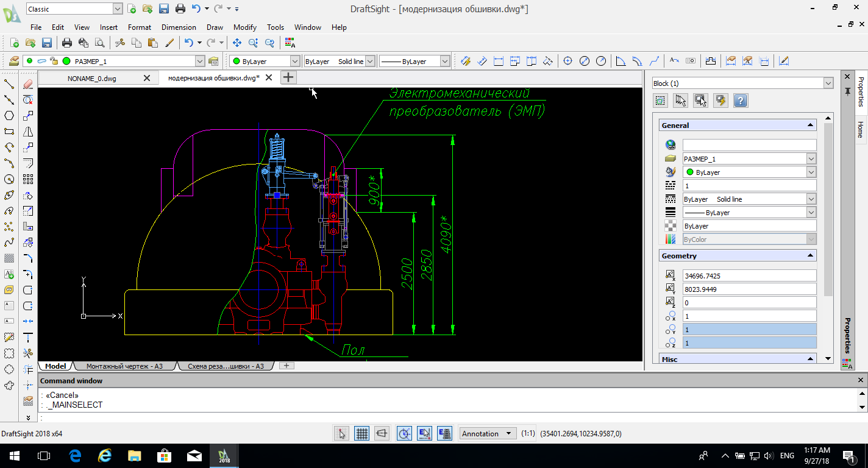Switch to Схема реза...шивки - А3 sheet tab
Screen dimensions: 868x468
coord(226,366)
